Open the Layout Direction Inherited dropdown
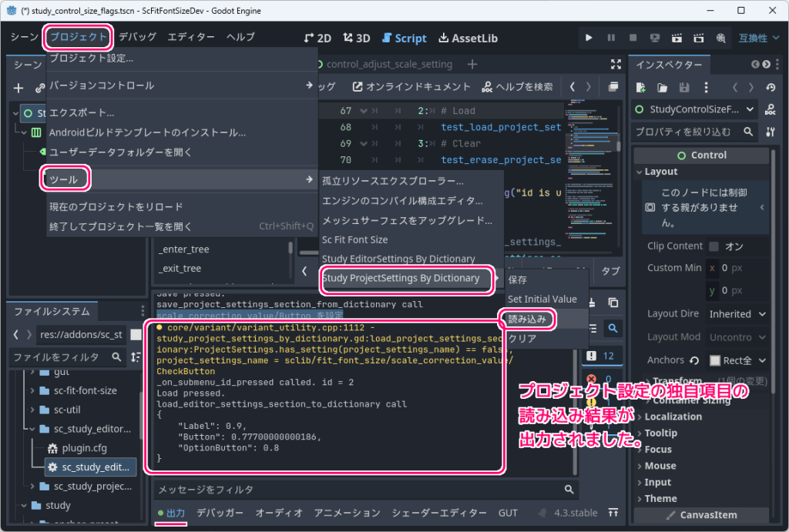The image size is (789, 532). (x=737, y=313)
